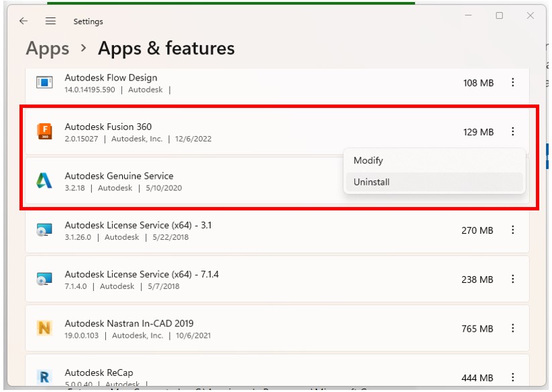
Task: Click the Apps & features page heading
Action: (x=166, y=48)
